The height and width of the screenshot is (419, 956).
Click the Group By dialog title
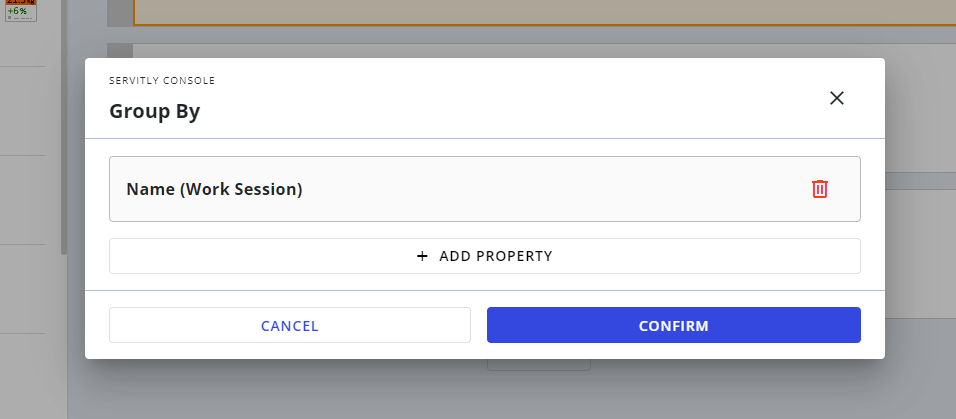pos(155,112)
